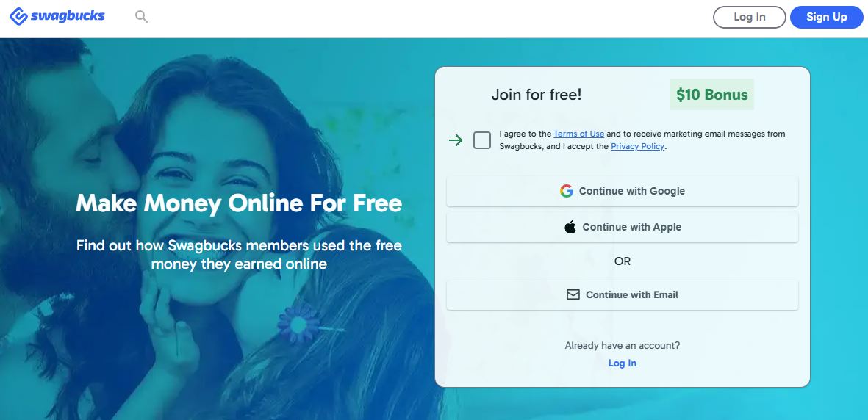Click Log In link under Already have account
Image resolution: width=868 pixels, height=420 pixels.
tap(623, 363)
